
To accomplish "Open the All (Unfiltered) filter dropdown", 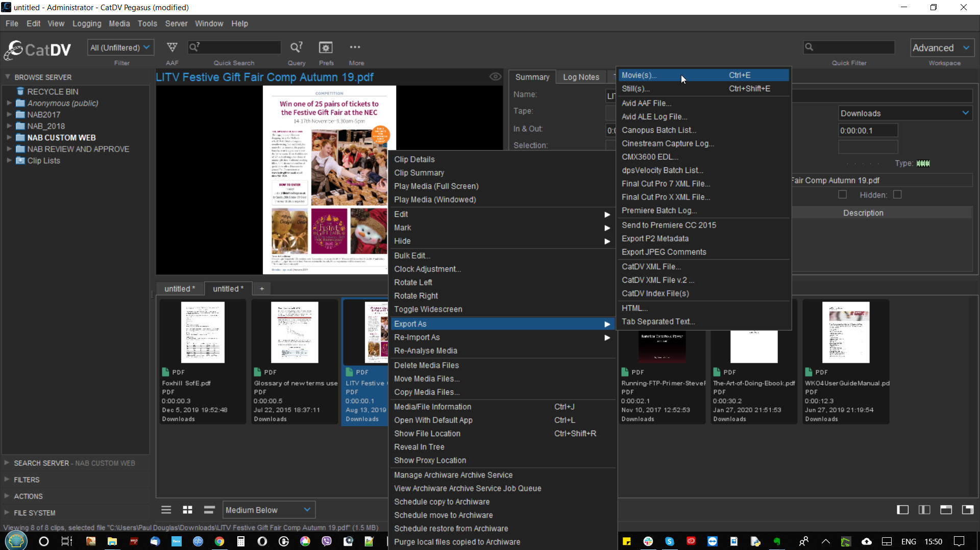I will [x=120, y=47].
